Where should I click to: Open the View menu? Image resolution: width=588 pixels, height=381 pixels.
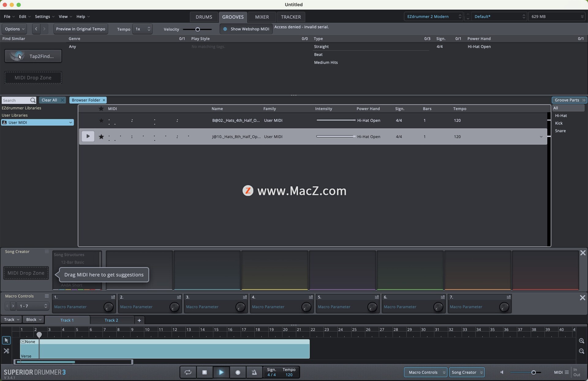(x=65, y=17)
